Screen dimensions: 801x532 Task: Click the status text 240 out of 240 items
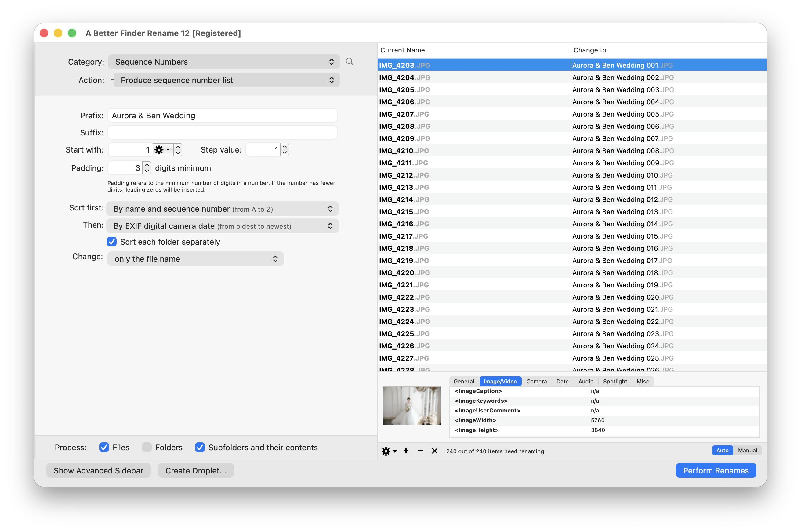coord(495,451)
